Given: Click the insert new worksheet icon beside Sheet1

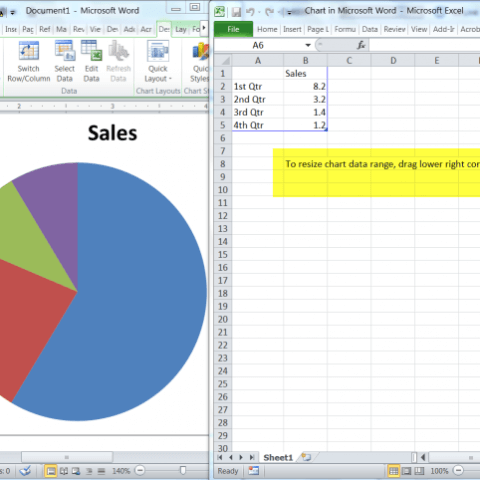Looking at the screenshot, I should (306, 457).
